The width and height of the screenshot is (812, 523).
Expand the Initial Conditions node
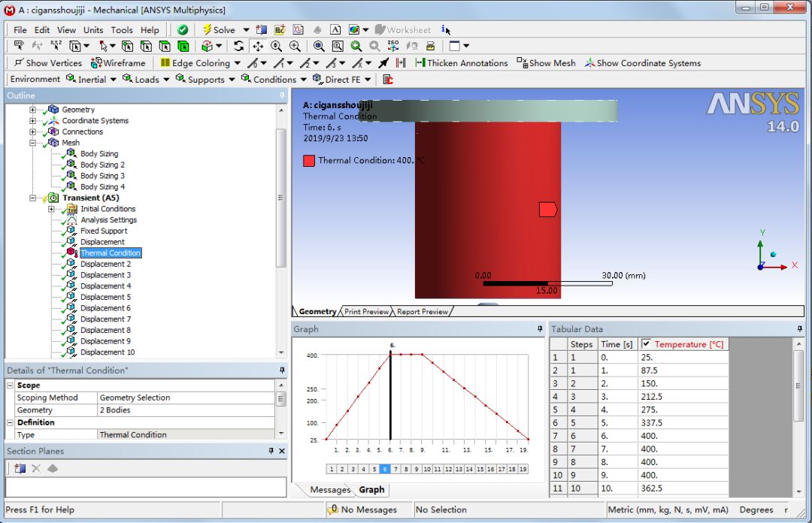click(x=51, y=209)
